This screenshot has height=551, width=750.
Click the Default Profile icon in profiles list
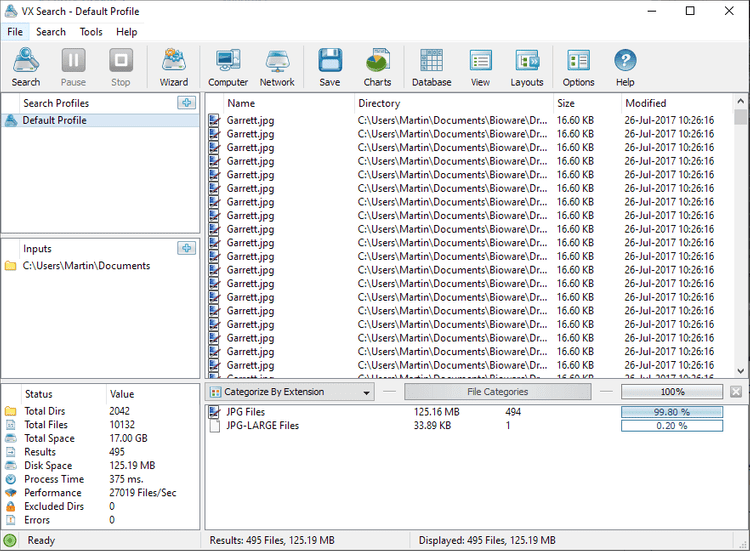click(11, 121)
